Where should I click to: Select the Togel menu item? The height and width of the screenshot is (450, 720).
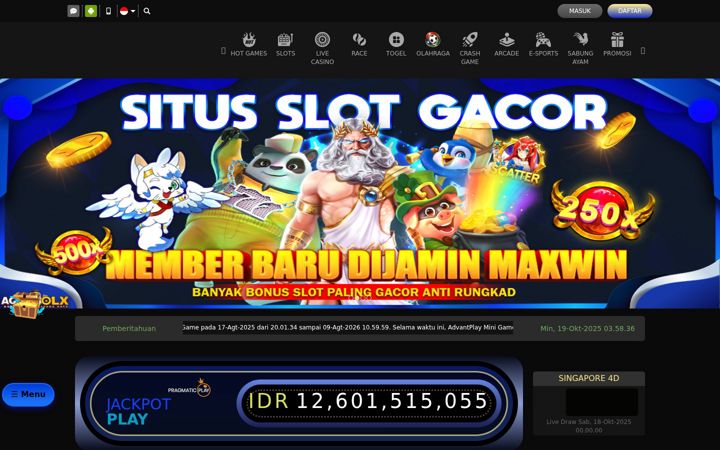[396, 45]
